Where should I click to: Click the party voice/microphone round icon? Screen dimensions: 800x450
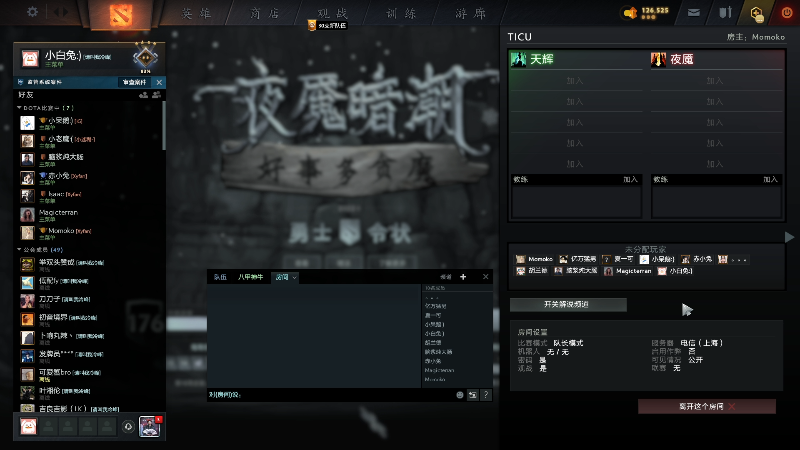(x=128, y=427)
